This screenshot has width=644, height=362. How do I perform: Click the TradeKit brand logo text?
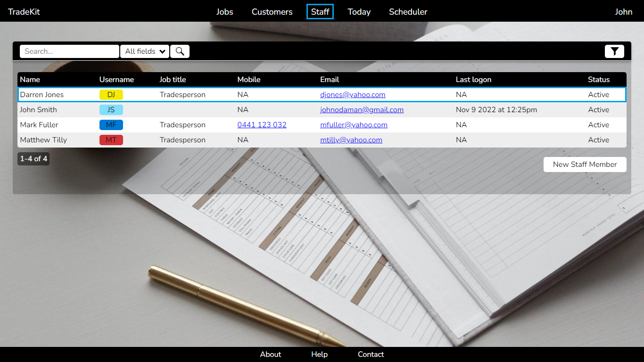24,12
